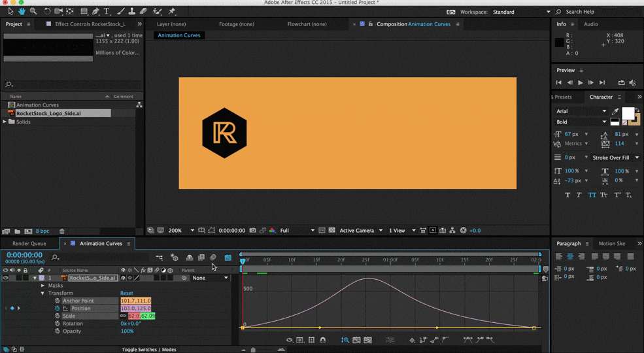644x353 pixels.
Task: Toggle the Scale stopwatch
Action: (x=57, y=316)
